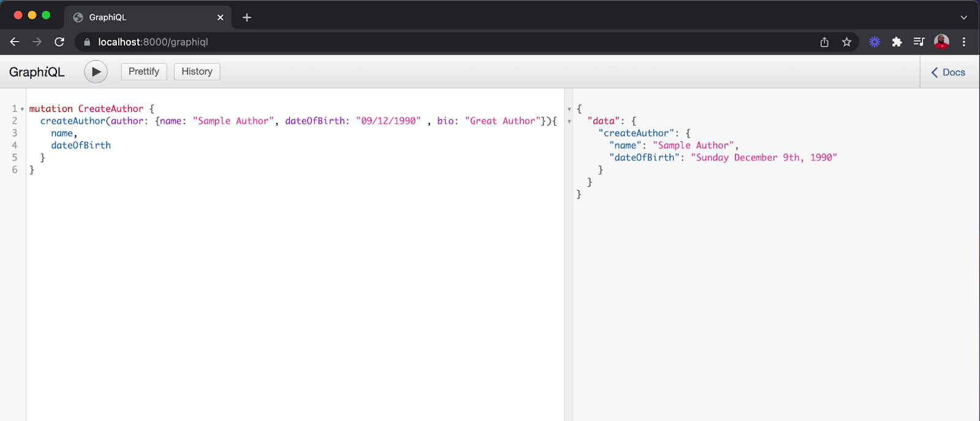The image size is (980, 421).
Task: Collapse the root object in the result pane
Action: point(569,109)
